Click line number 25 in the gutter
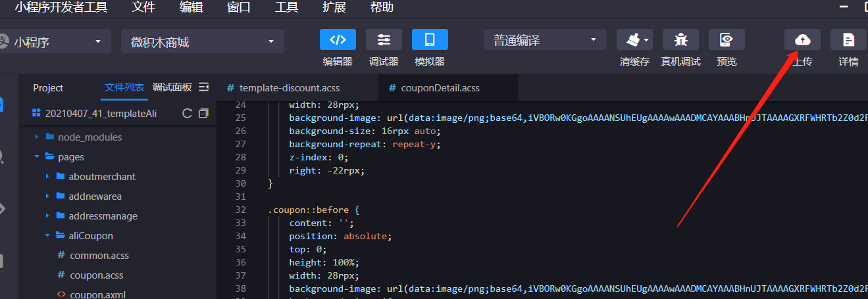Screen dimensions: 868x299 pyautogui.click(x=240, y=118)
